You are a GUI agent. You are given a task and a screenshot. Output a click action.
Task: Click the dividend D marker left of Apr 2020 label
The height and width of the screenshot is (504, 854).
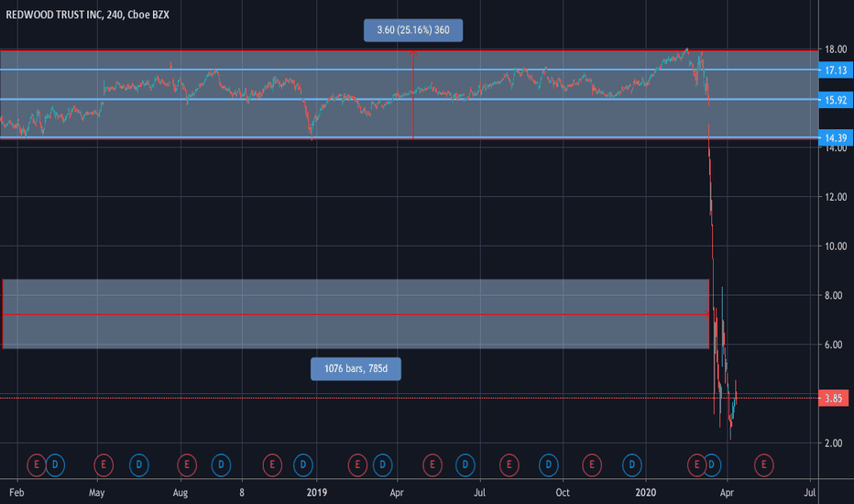[711, 465]
